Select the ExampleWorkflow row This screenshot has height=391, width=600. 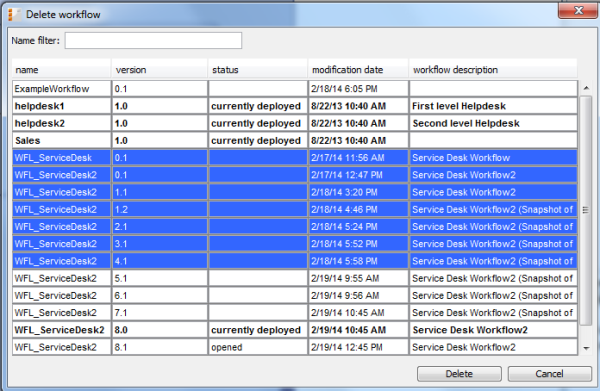tap(295, 89)
